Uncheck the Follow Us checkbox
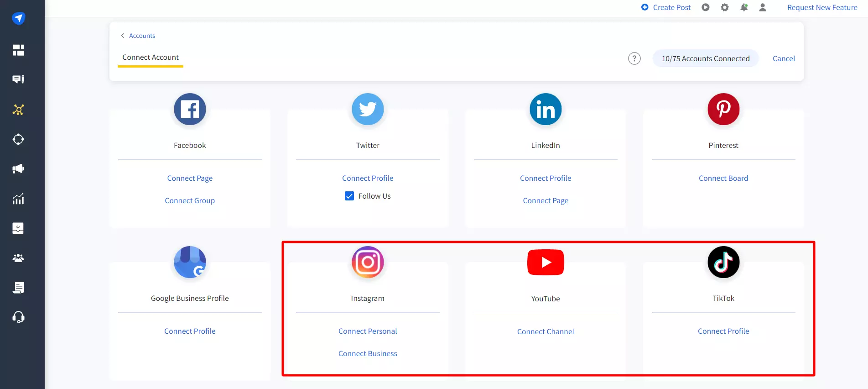This screenshot has width=868, height=389. pos(349,196)
